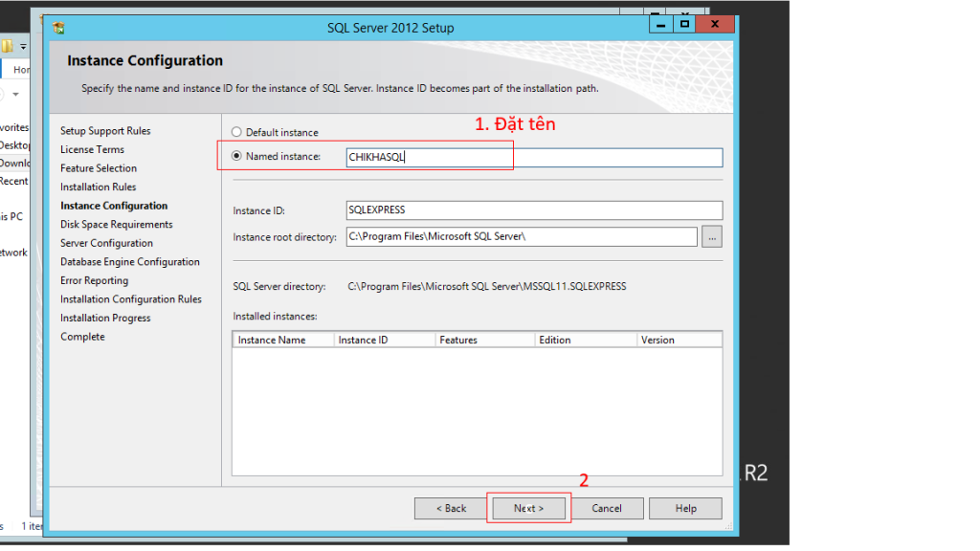Screen dimensions: 980x551
Task: Select the Complete step
Action: point(82,338)
